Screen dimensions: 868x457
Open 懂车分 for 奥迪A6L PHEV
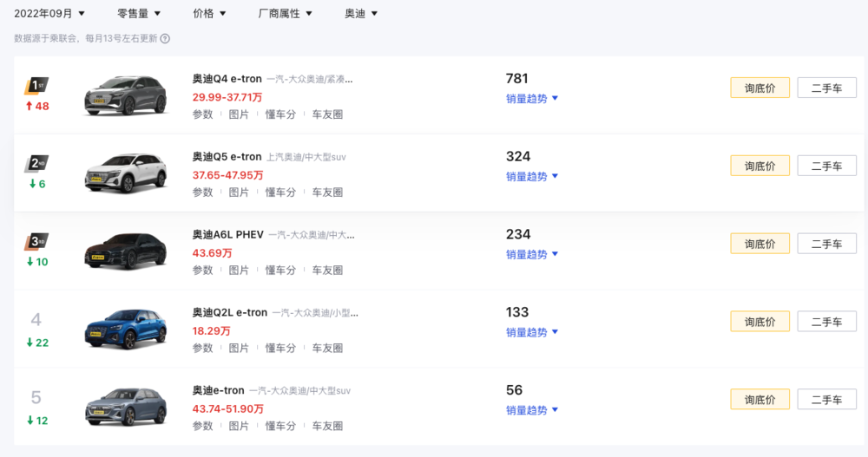click(280, 271)
